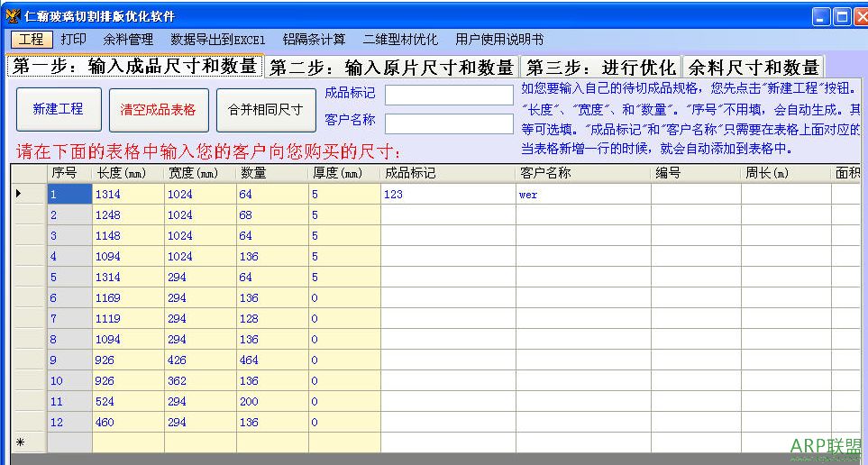The width and height of the screenshot is (868, 465).
Task: Click the 清空成品表格 button
Action: click(158, 110)
